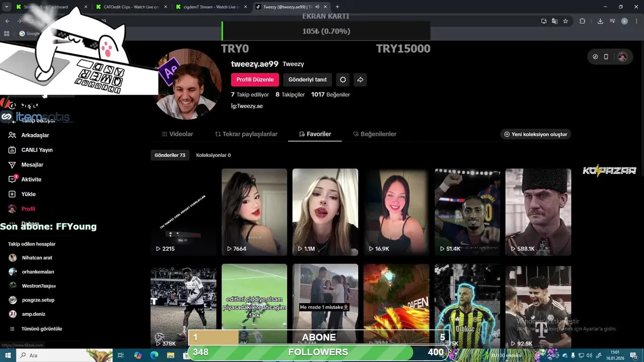Image resolution: width=644 pixels, height=362 pixels.
Task: Open Microsoft Edge from taskbar
Action: 154,355
